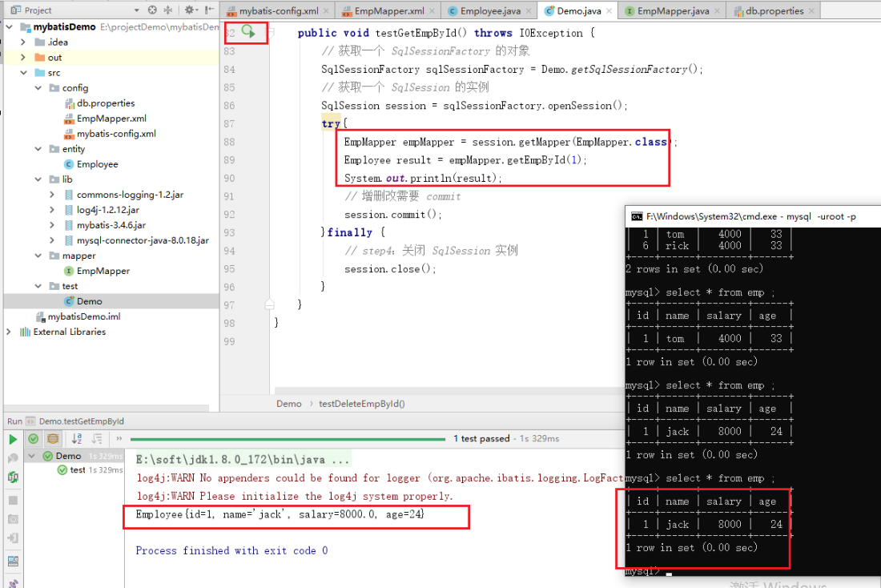Collapse the mapper folder
Screen dimensions: 881x588
click(38, 256)
